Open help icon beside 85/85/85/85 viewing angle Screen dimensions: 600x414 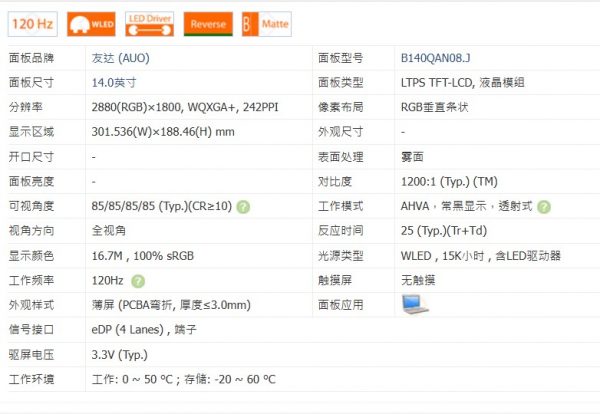[x=243, y=206]
